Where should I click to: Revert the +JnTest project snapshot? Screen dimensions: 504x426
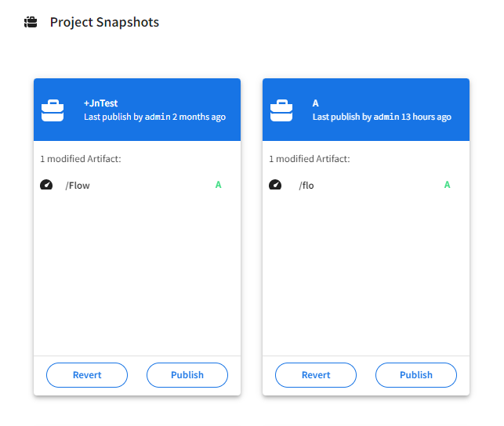coord(87,375)
